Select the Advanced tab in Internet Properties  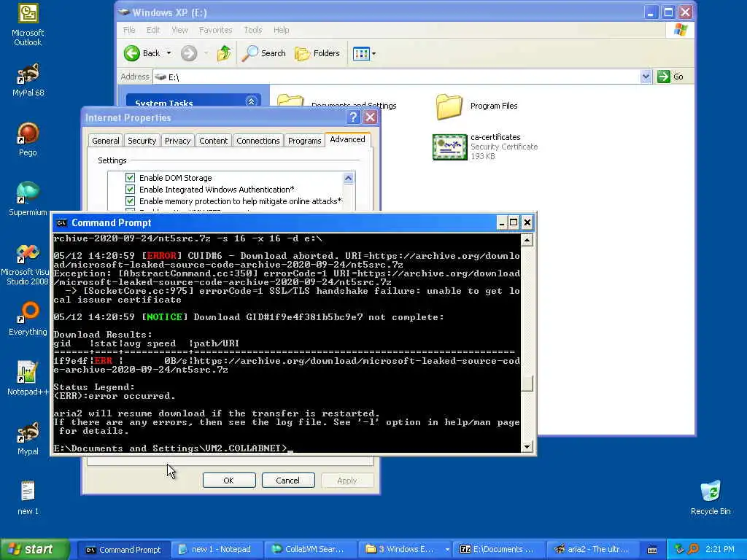pyautogui.click(x=347, y=139)
